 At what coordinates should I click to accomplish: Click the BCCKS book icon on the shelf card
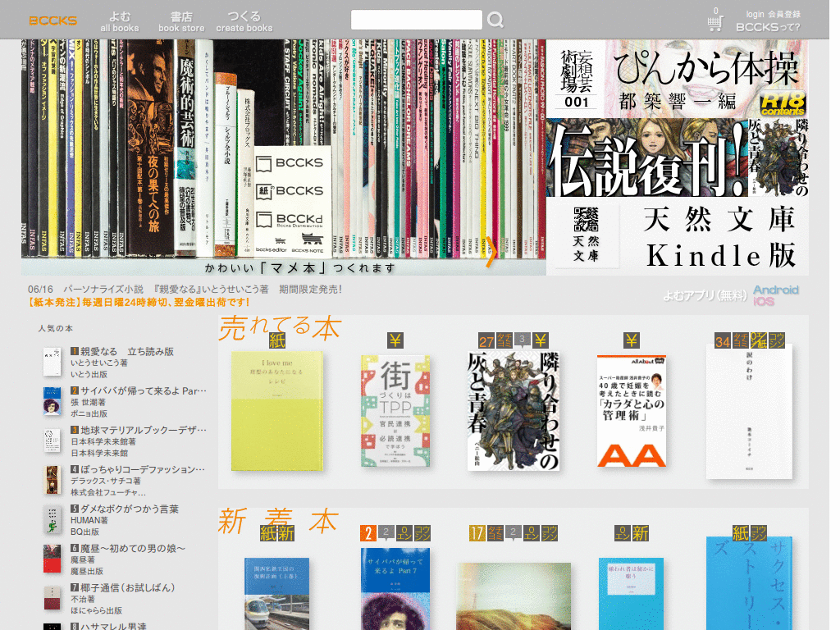290,163
